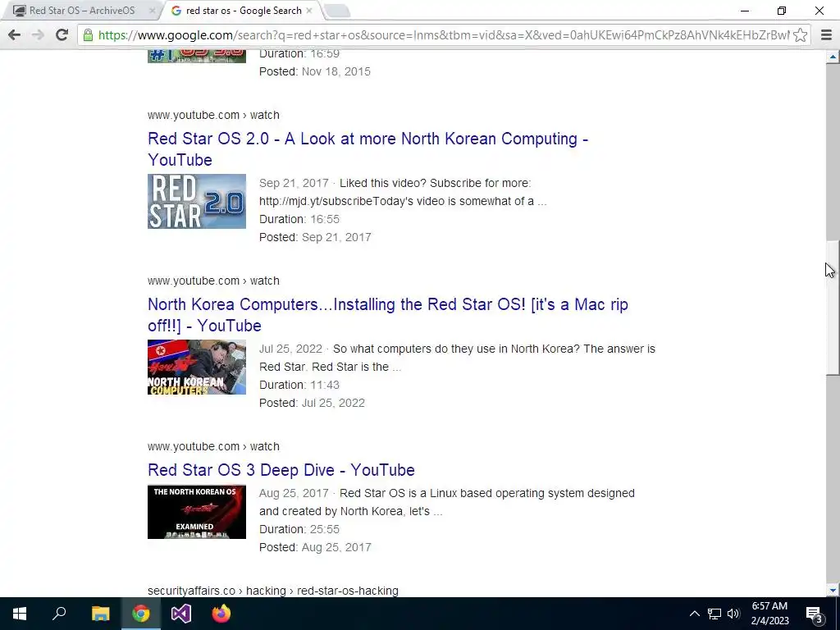Launch Firefox from the taskbar
This screenshot has width=840, height=630.
coord(221,614)
